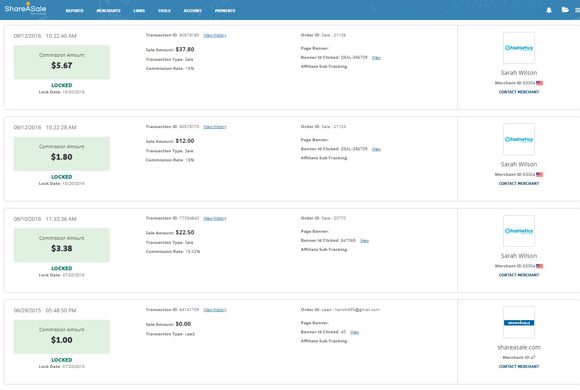580x390 pixels.
Task: View History for the $0.00 lead transaction
Action: tap(215, 310)
